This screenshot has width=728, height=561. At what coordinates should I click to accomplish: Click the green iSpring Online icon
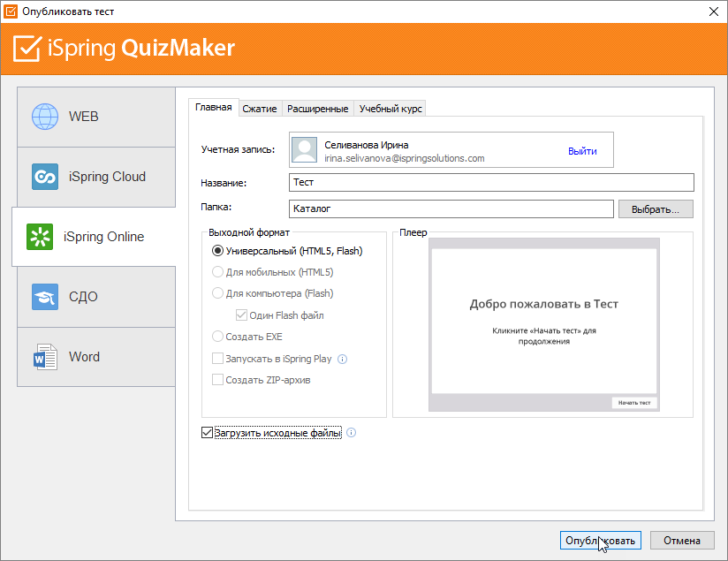click(x=40, y=237)
